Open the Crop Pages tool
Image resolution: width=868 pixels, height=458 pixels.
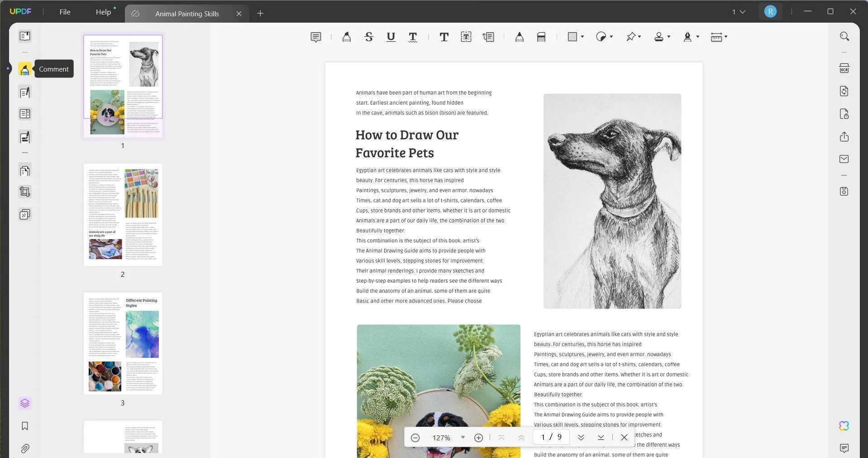point(25,192)
